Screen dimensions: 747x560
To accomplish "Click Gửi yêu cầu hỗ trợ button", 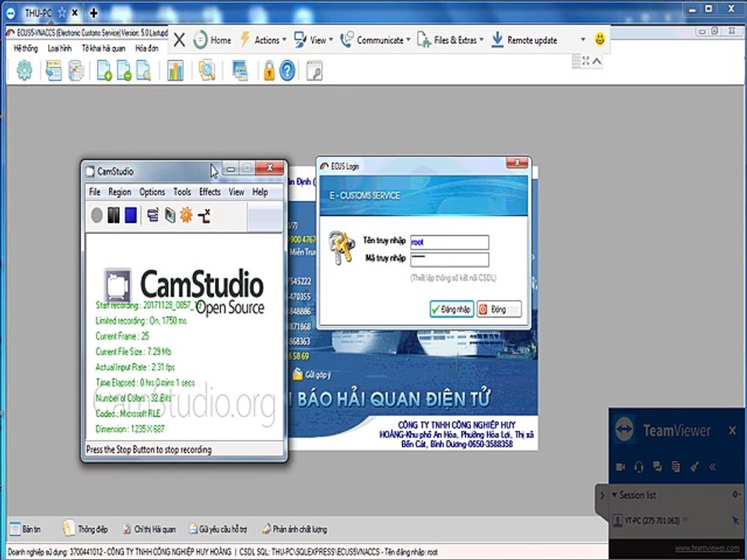I will pyautogui.click(x=218, y=529).
